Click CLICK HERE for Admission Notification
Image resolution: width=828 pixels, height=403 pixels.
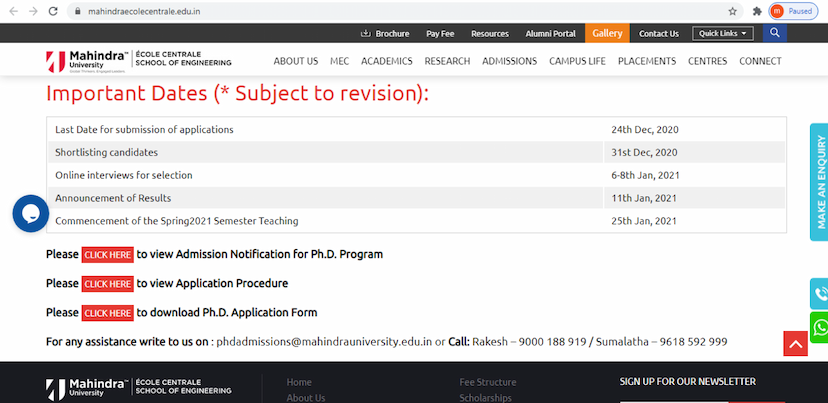point(108,255)
